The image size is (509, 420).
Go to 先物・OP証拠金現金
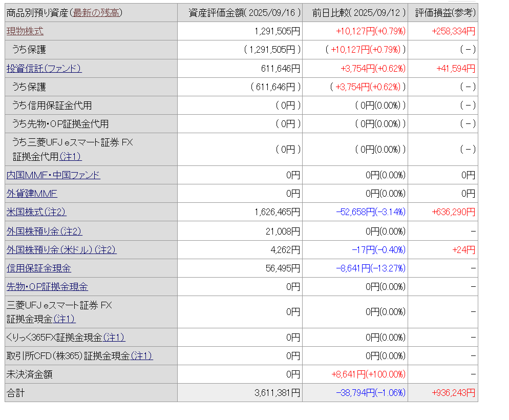point(47,287)
